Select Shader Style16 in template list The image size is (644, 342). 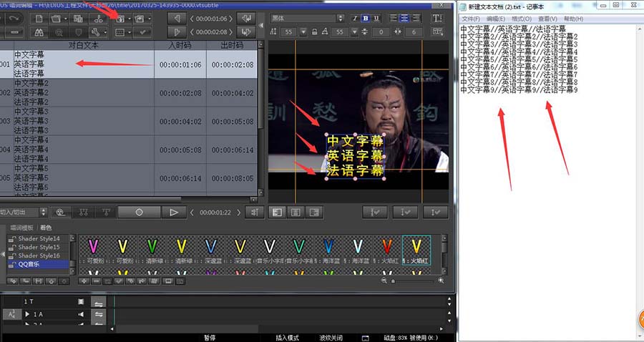tap(39, 255)
